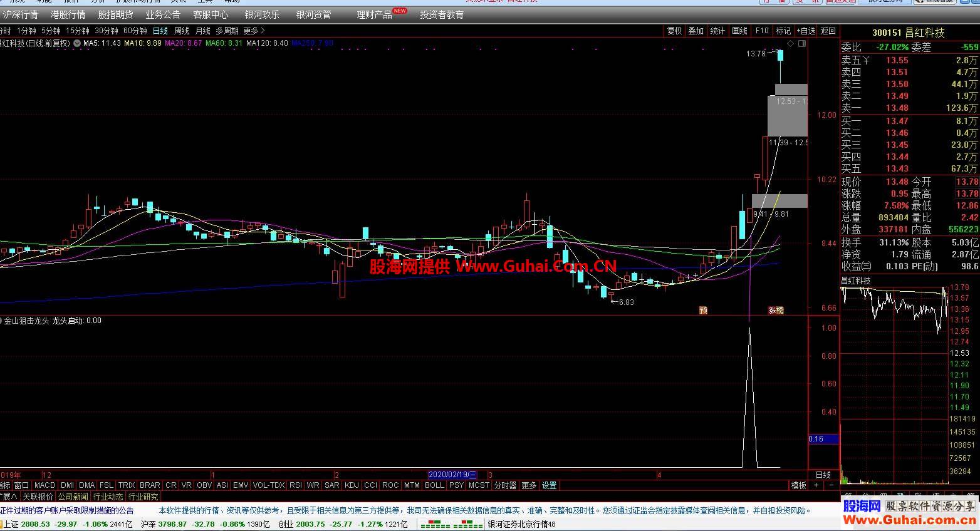Select the TRIX indicator tab

point(127,485)
